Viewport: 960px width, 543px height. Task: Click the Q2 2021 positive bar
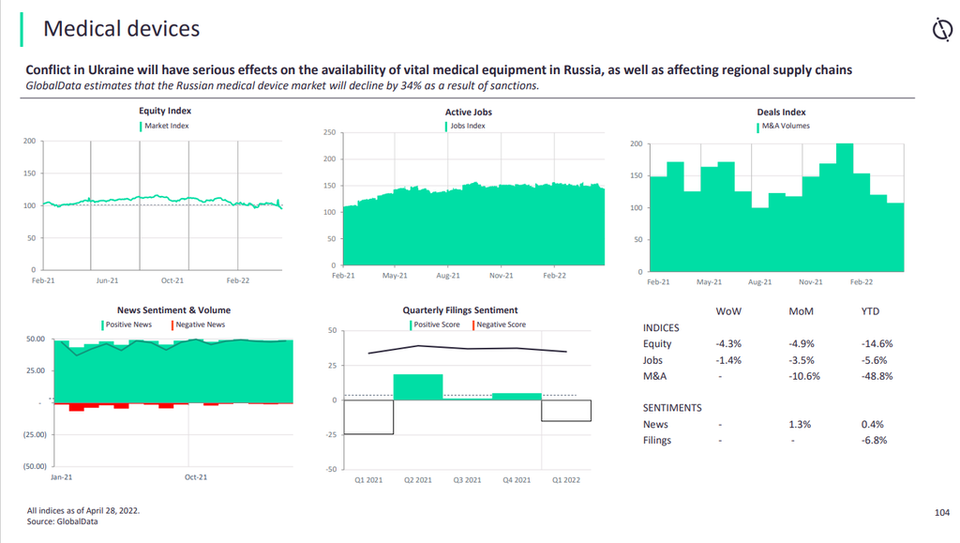tap(418, 387)
